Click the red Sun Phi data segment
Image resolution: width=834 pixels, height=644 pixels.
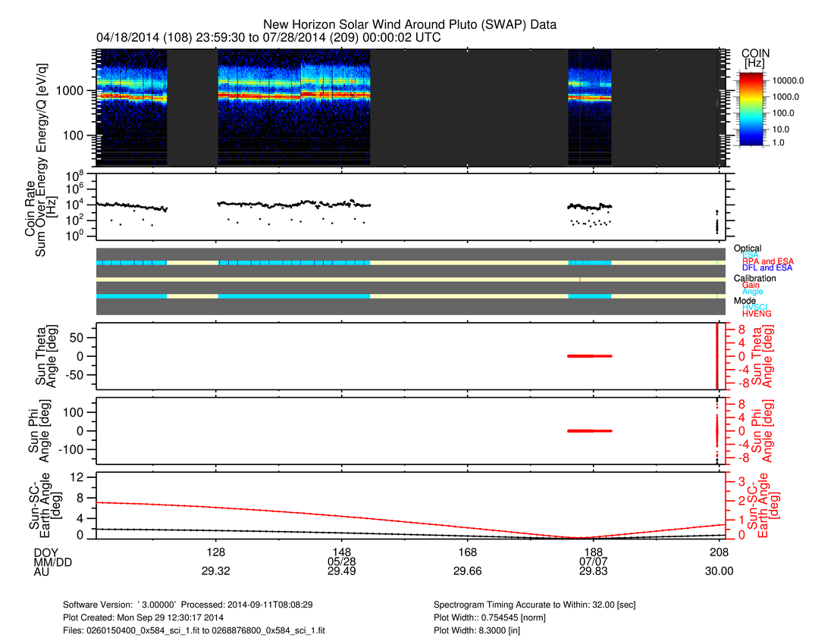click(590, 430)
